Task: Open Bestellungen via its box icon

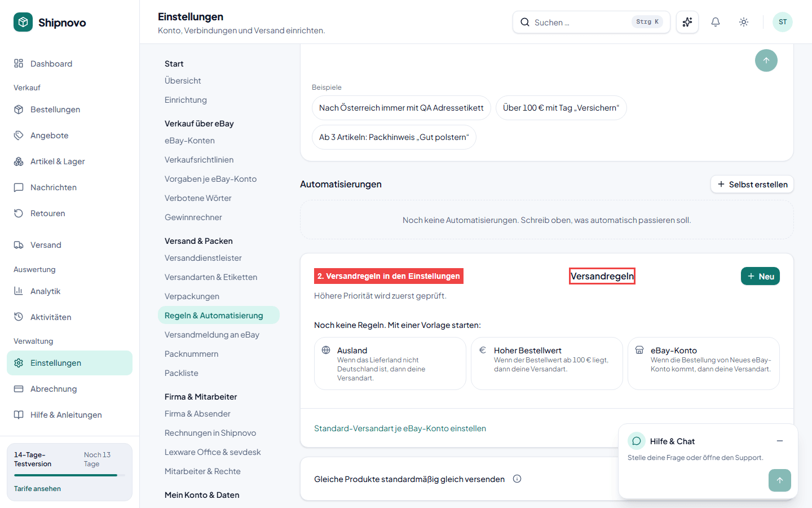Action: click(x=19, y=110)
